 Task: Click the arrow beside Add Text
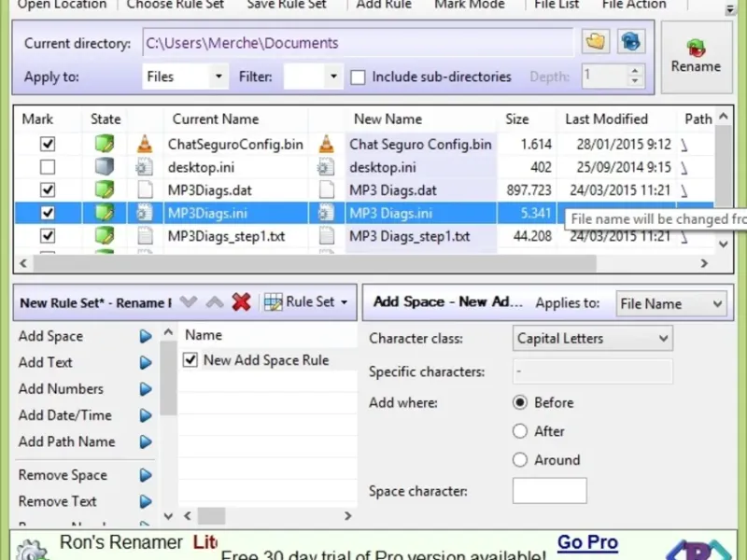point(146,363)
